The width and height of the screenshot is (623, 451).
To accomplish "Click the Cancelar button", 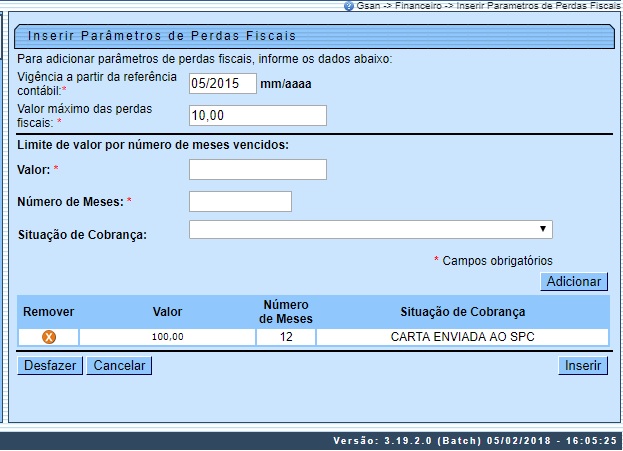I will tap(119, 365).
